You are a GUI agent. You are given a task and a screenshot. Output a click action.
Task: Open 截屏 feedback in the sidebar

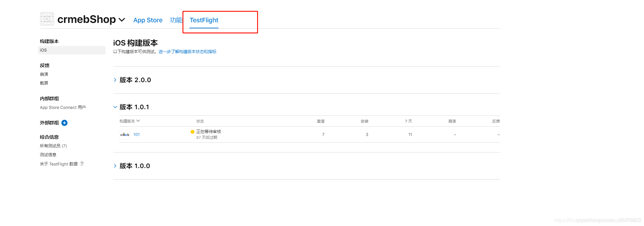click(44, 83)
